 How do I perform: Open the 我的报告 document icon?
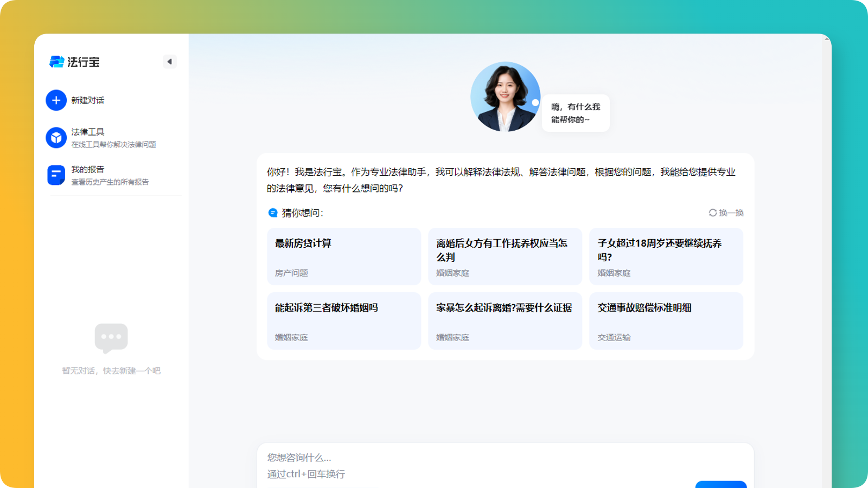point(56,175)
